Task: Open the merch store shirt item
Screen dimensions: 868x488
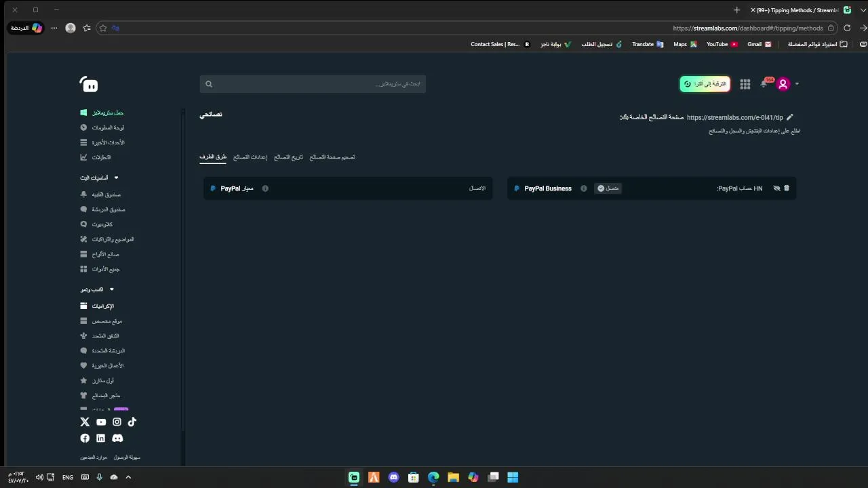Action: 100,396
